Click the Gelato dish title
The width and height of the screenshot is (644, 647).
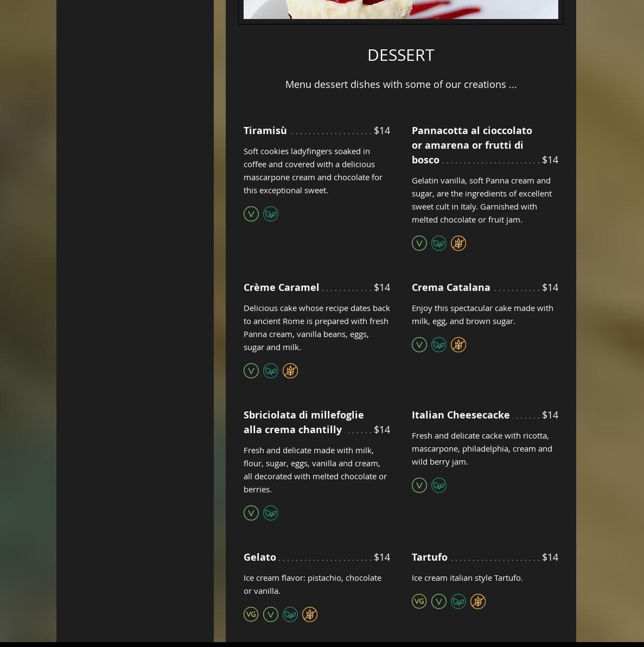pyautogui.click(x=259, y=557)
